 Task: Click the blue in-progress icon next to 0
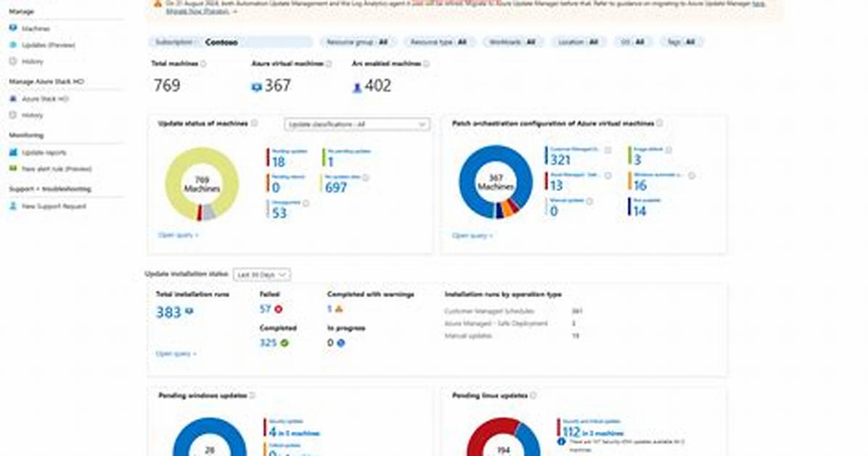(341, 343)
